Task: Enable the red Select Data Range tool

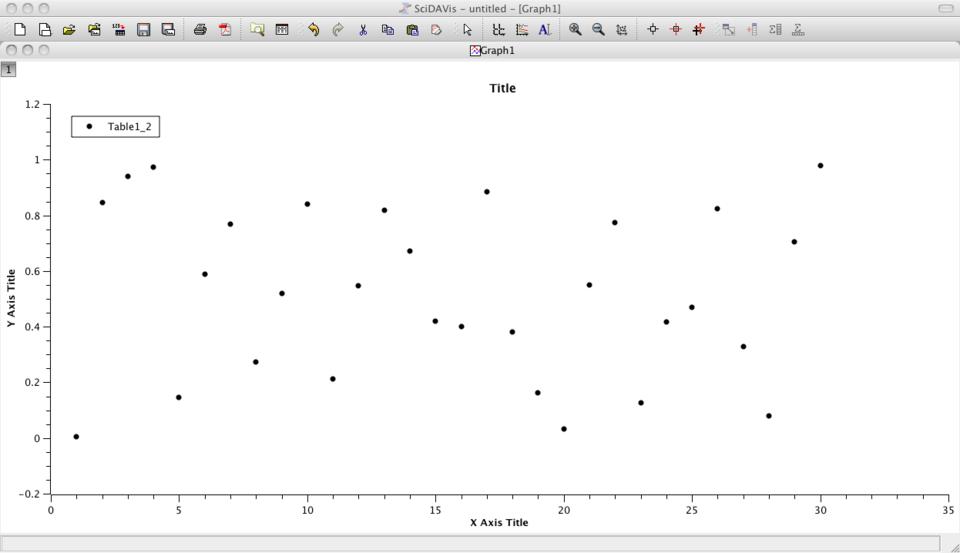Action: 675,30
